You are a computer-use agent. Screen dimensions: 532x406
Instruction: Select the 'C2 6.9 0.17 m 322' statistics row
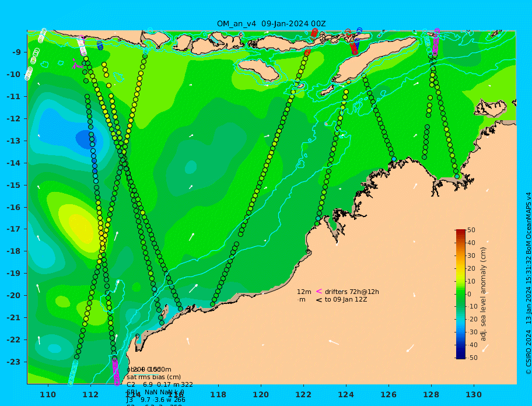pos(160,384)
